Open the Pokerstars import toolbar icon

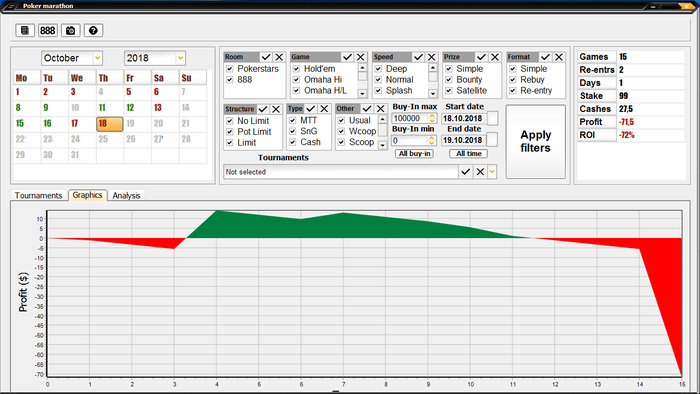25,30
